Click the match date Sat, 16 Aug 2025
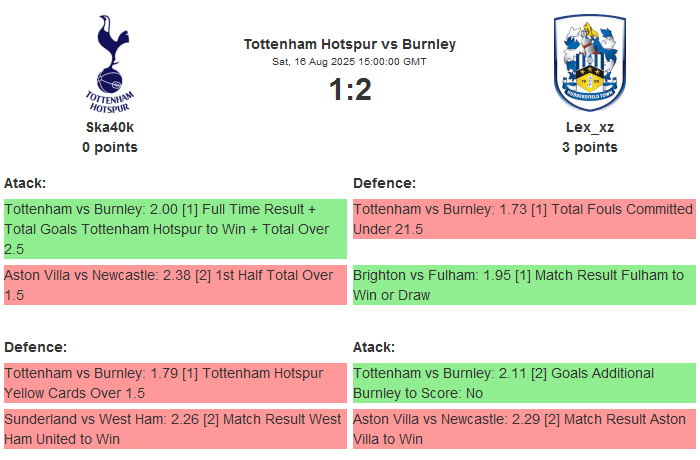 [x=349, y=62]
